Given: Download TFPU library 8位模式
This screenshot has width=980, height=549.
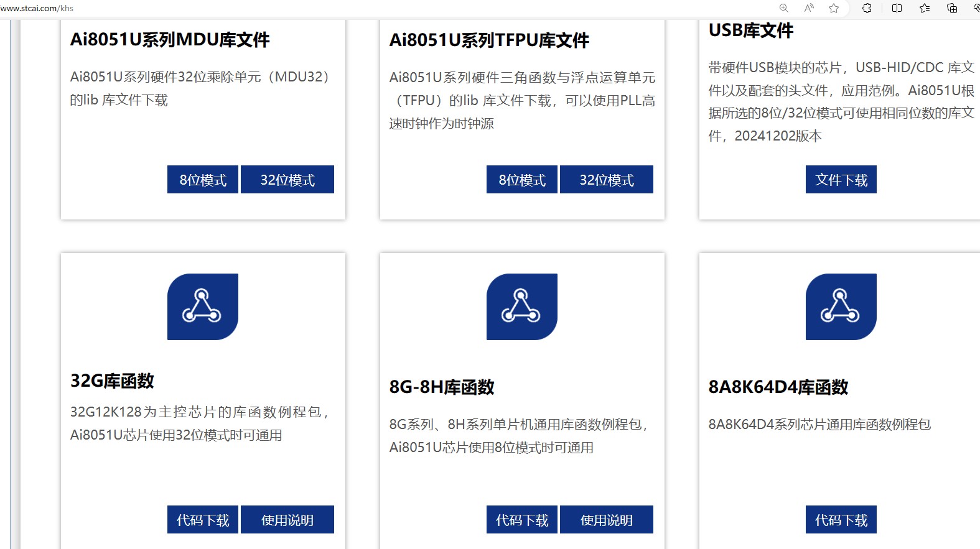Looking at the screenshot, I should click(x=522, y=180).
